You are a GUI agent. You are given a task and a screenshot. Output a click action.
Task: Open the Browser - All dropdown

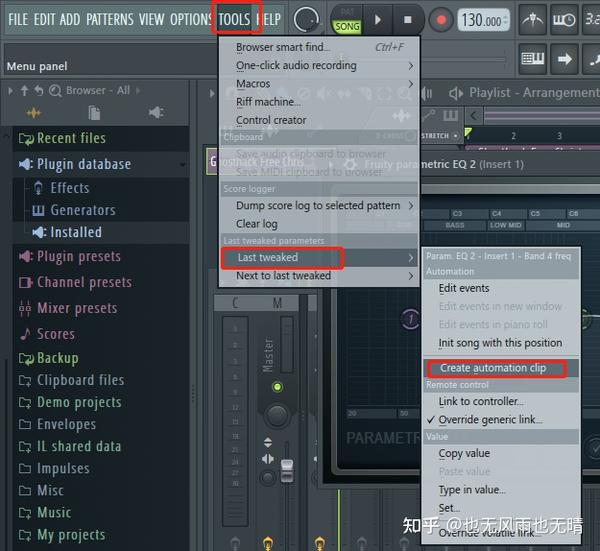98,90
